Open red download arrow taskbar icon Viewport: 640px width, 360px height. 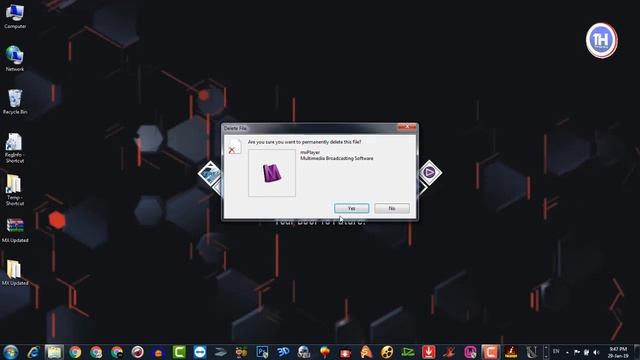[x=429, y=352]
